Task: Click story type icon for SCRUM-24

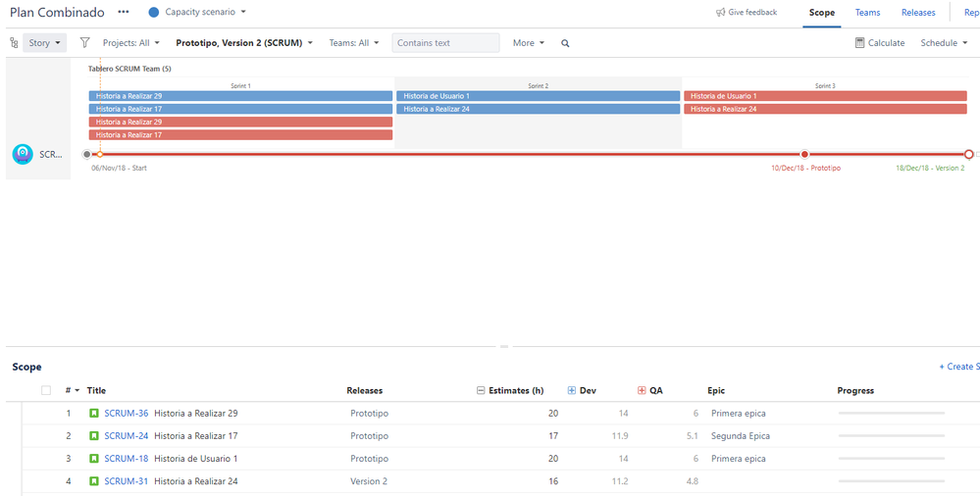Action: 94,435
